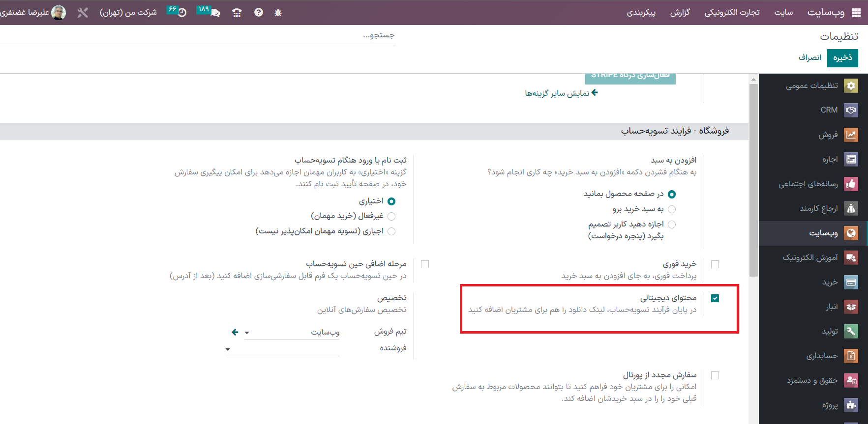Click the Stripe activation button
Screen dimensions: 868x424
(x=630, y=78)
